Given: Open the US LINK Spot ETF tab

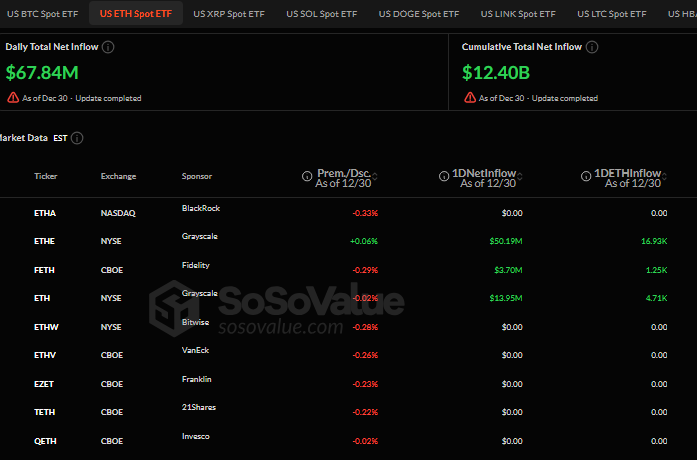Looking at the screenshot, I should tap(518, 14).
